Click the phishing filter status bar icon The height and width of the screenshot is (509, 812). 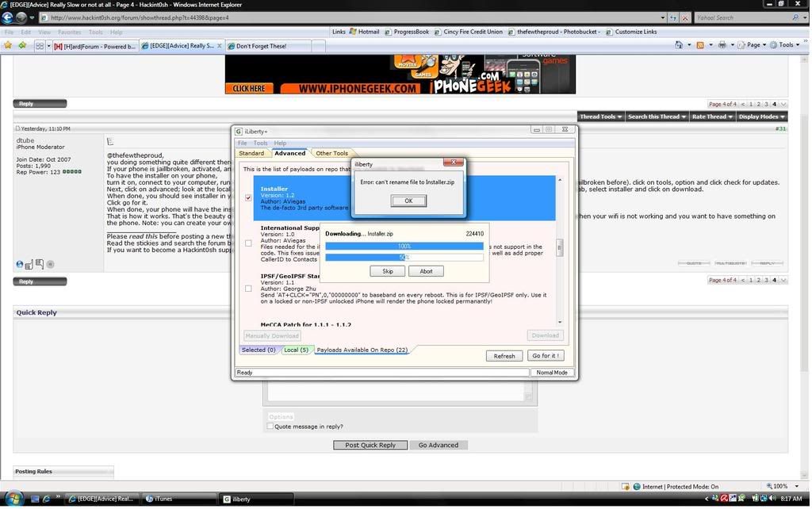(x=626, y=486)
